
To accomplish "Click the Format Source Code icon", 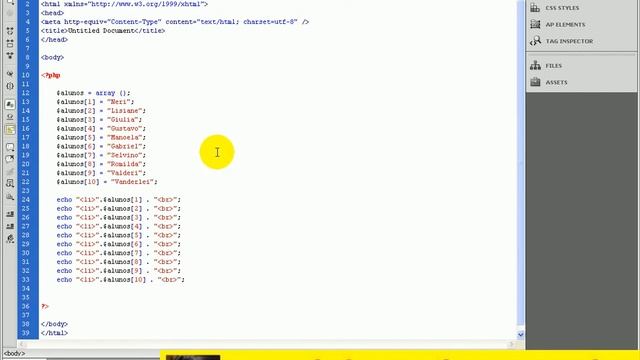I will tap(10, 239).
